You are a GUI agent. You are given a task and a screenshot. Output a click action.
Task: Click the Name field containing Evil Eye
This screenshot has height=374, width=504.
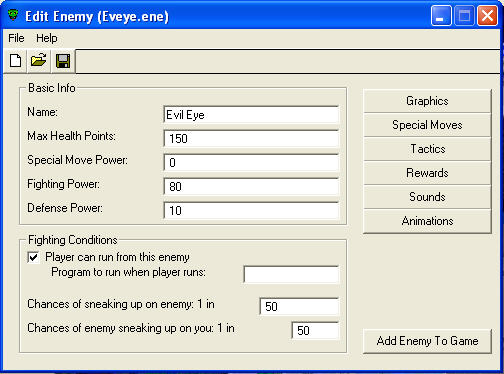coord(251,115)
